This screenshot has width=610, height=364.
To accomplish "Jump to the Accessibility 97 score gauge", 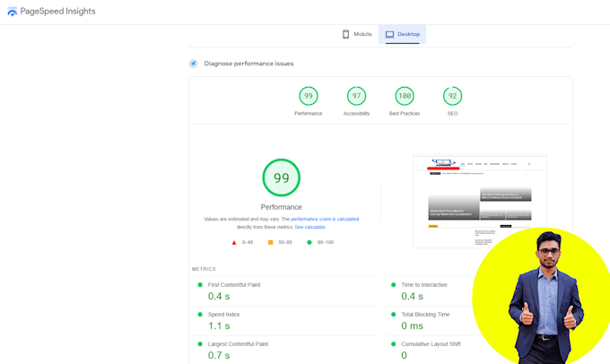I will click(x=356, y=96).
